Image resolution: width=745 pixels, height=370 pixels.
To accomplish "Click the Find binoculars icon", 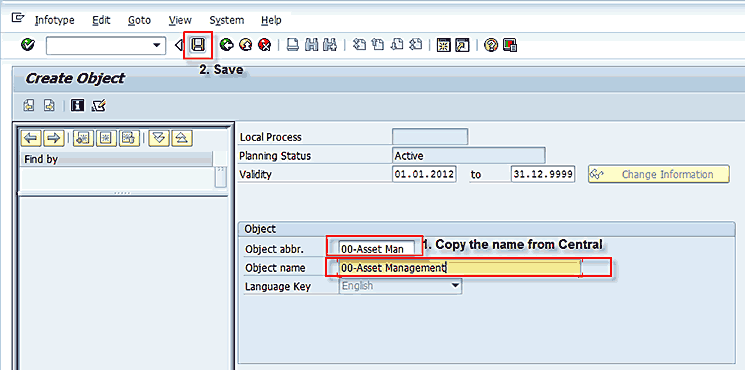I will [311, 45].
